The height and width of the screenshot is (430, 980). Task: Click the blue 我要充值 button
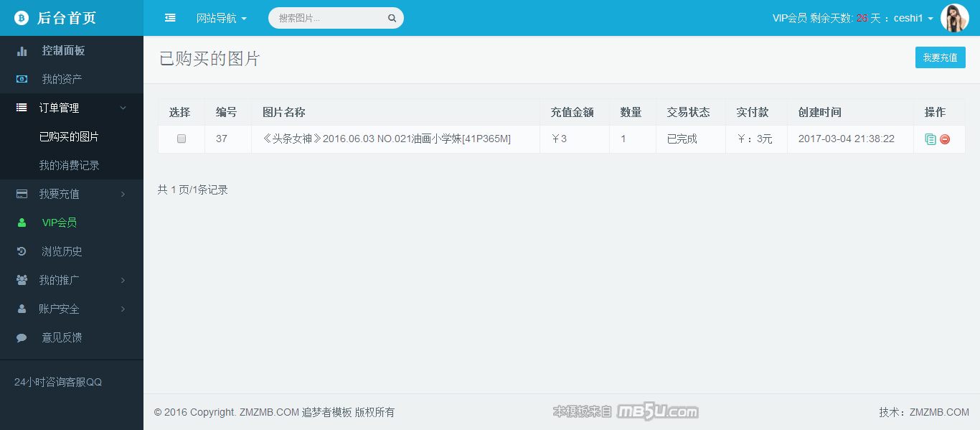pos(940,57)
